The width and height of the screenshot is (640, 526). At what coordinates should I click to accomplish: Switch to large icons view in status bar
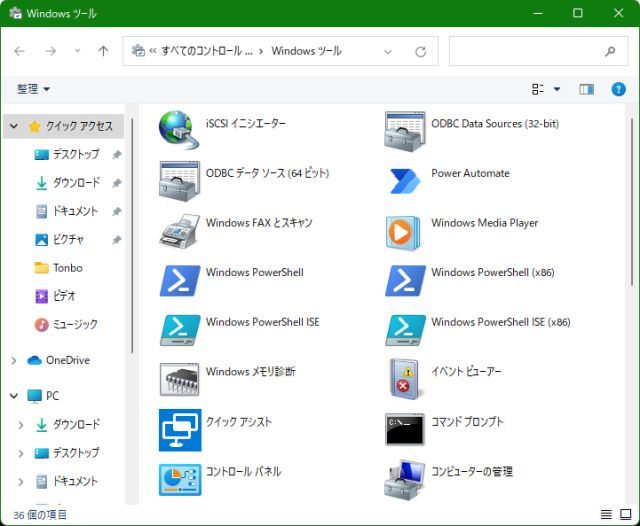pos(626,514)
